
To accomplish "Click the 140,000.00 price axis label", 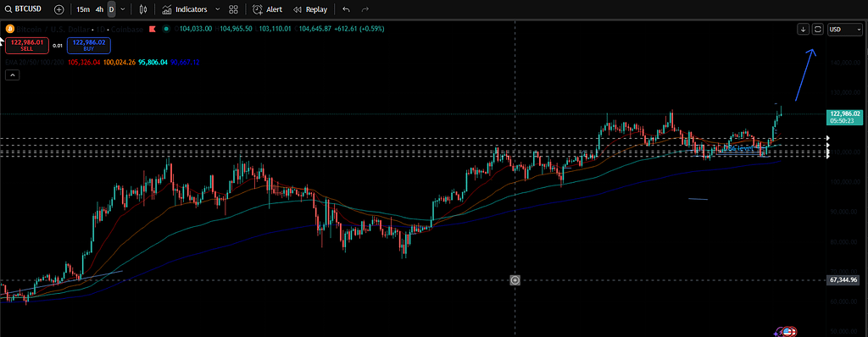I will (845, 64).
